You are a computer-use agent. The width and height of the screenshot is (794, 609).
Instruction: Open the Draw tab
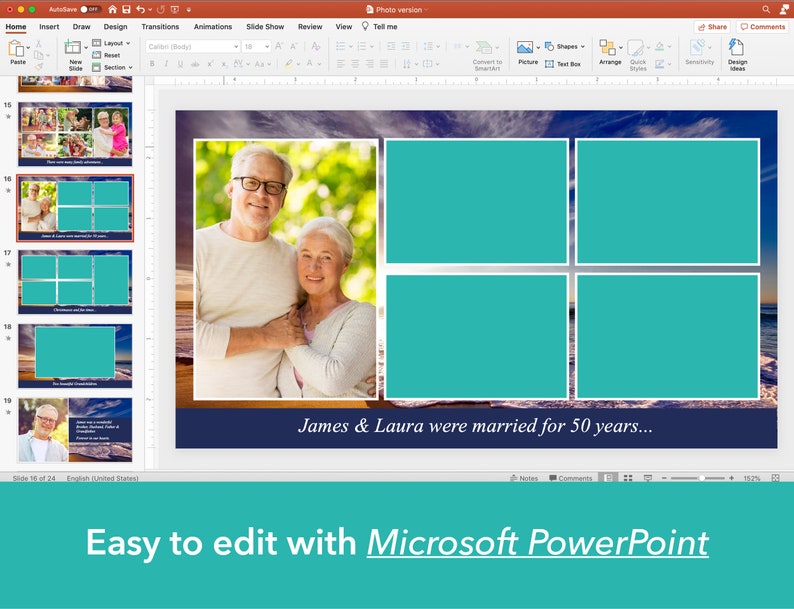81,27
